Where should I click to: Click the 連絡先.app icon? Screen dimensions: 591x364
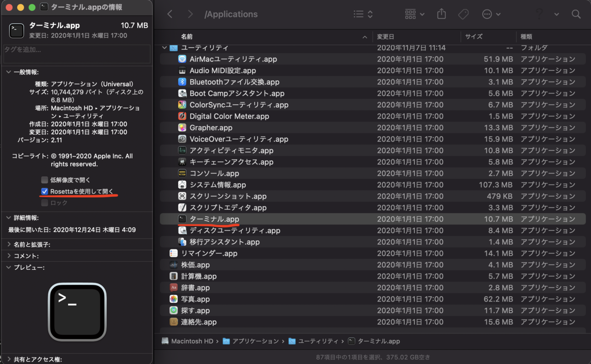(x=173, y=322)
